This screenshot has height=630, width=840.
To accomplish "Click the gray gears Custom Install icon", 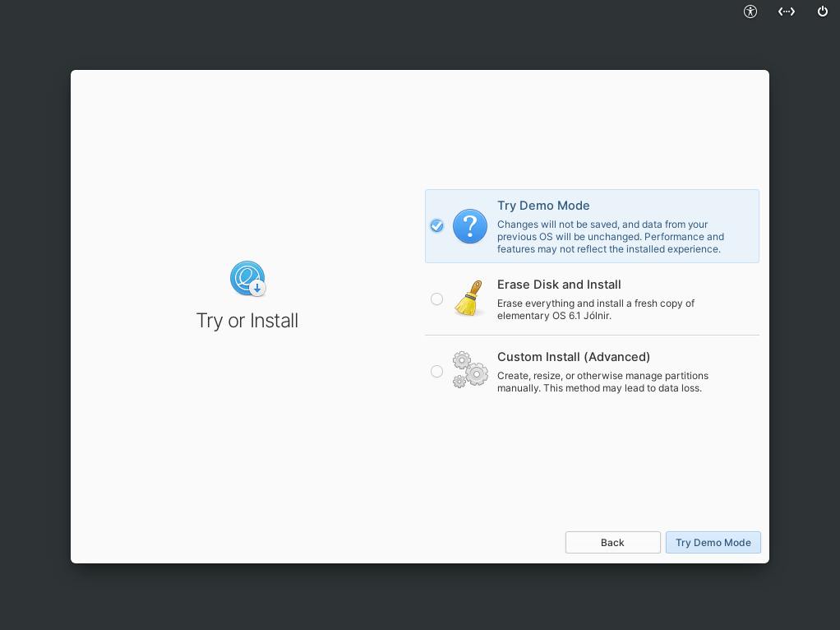I will pyautogui.click(x=470, y=370).
